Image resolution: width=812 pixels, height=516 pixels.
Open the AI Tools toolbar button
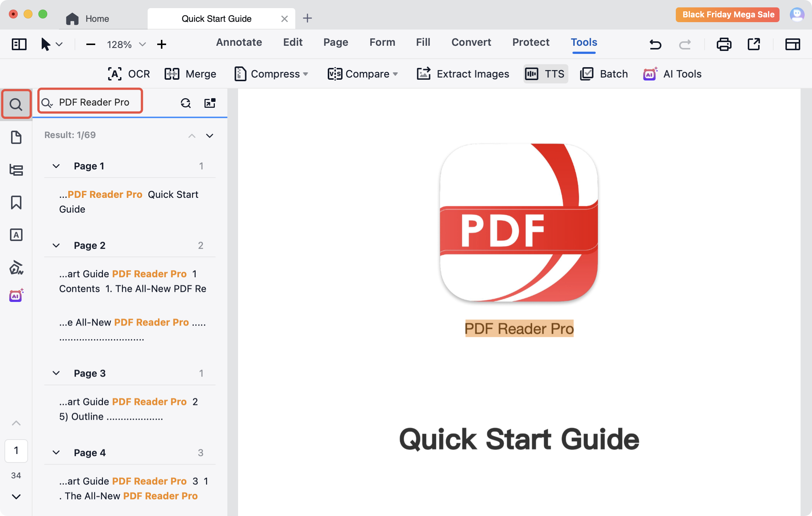click(x=672, y=74)
